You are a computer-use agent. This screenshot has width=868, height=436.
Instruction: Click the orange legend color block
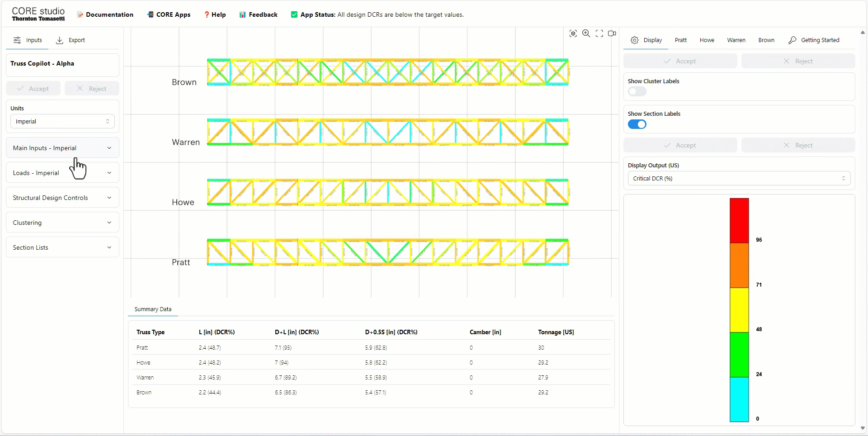pos(739,265)
